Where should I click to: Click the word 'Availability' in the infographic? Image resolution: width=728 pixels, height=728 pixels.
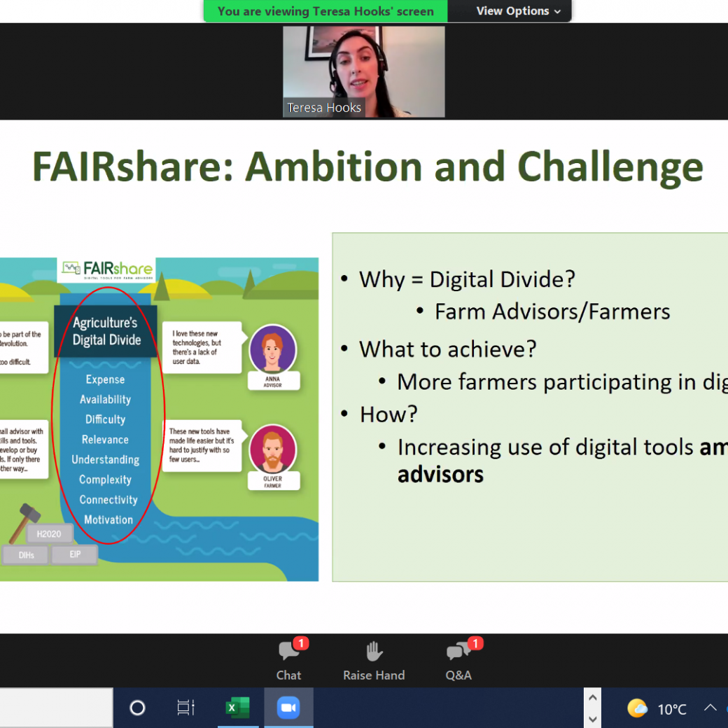point(106,400)
